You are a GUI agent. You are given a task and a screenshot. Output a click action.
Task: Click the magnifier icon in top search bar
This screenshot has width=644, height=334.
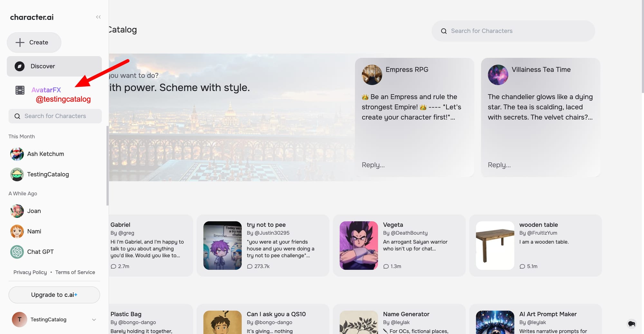coord(444,31)
